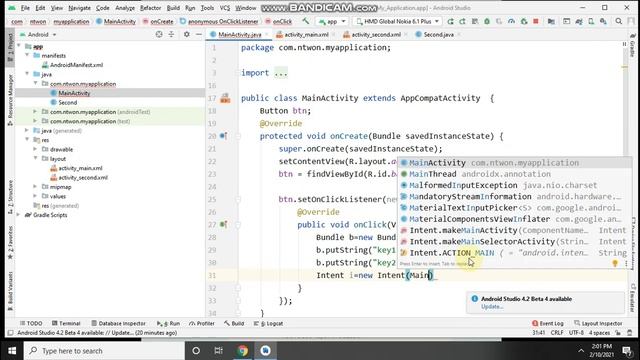Stop the app with red square
The image size is (640, 360).
[x=536, y=21]
